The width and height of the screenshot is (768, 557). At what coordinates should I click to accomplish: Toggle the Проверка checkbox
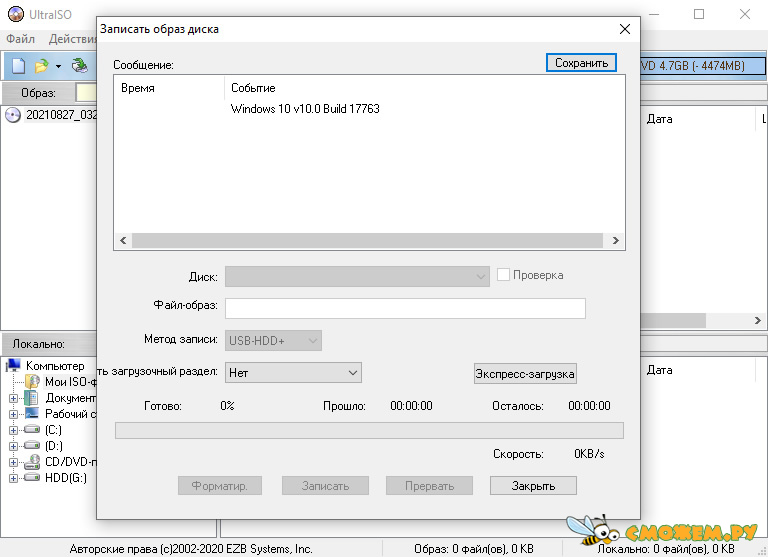[503, 274]
